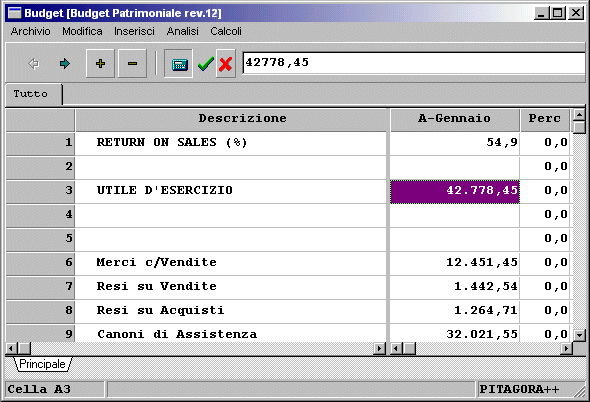Image resolution: width=590 pixels, height=402 pixels.
Task: Switch to the Principale sheet tab
Action: 42,364
